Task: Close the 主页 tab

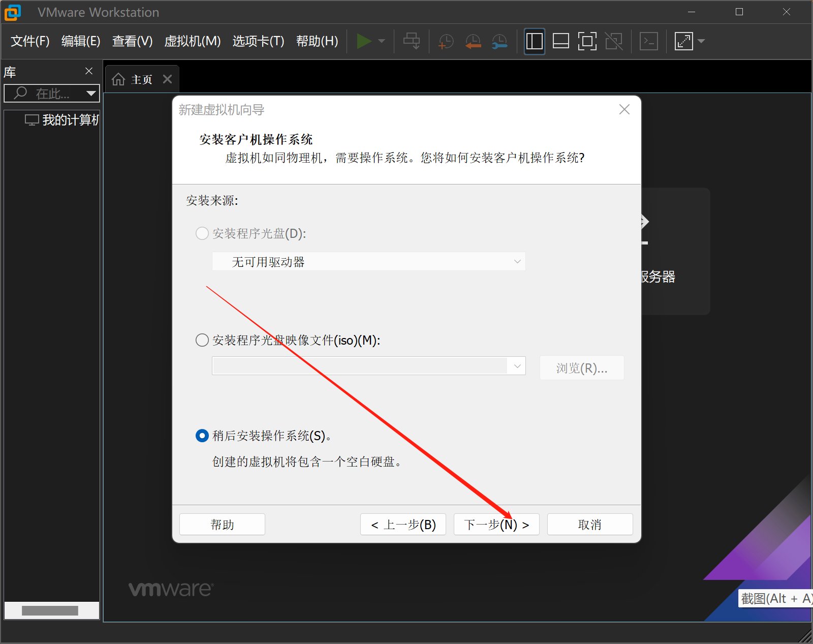Action: point(168,79)
